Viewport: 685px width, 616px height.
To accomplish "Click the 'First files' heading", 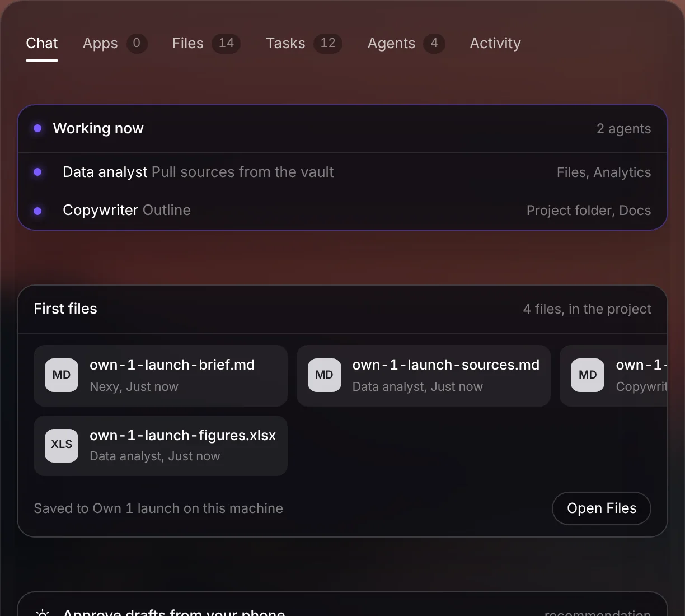I will tap(65, 309).
